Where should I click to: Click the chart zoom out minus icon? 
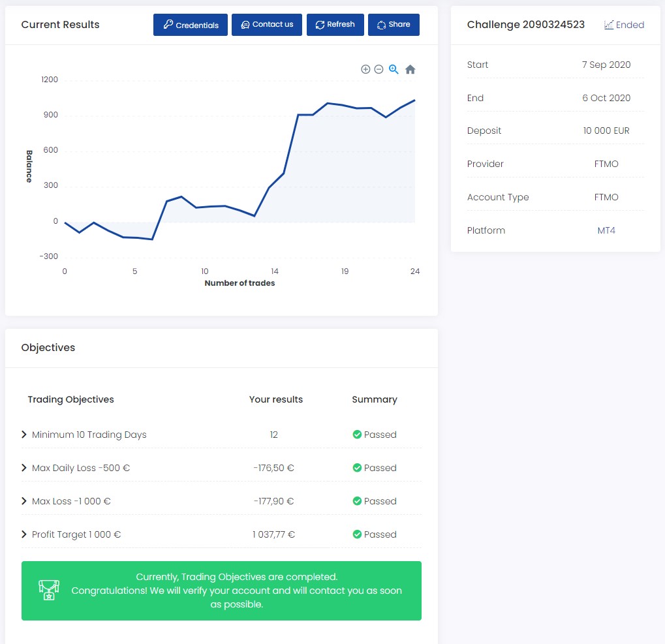[379, 69]
